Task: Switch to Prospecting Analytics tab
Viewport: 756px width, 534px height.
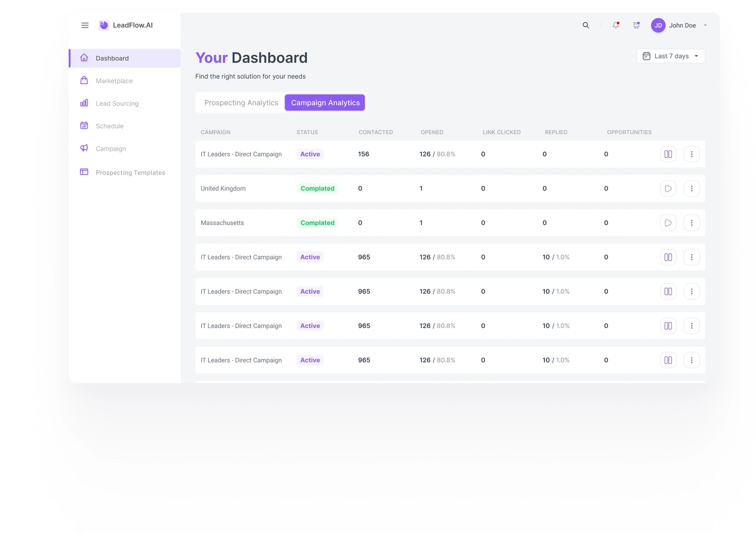Action: [241, 102]
